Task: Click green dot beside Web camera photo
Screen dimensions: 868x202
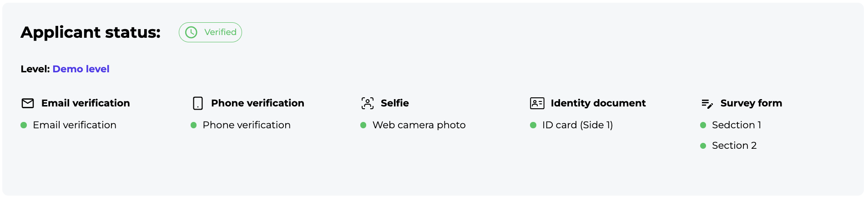Action: point(363,125)
